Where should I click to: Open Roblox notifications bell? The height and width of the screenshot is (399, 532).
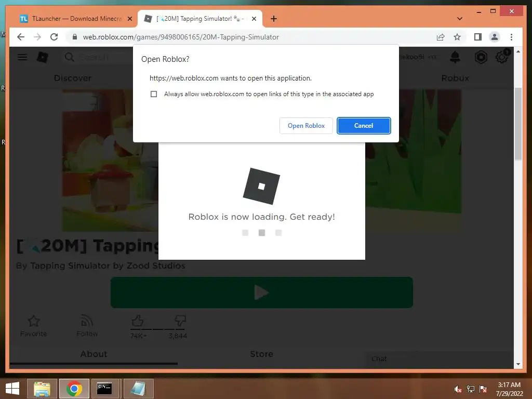tap(455, 57)
